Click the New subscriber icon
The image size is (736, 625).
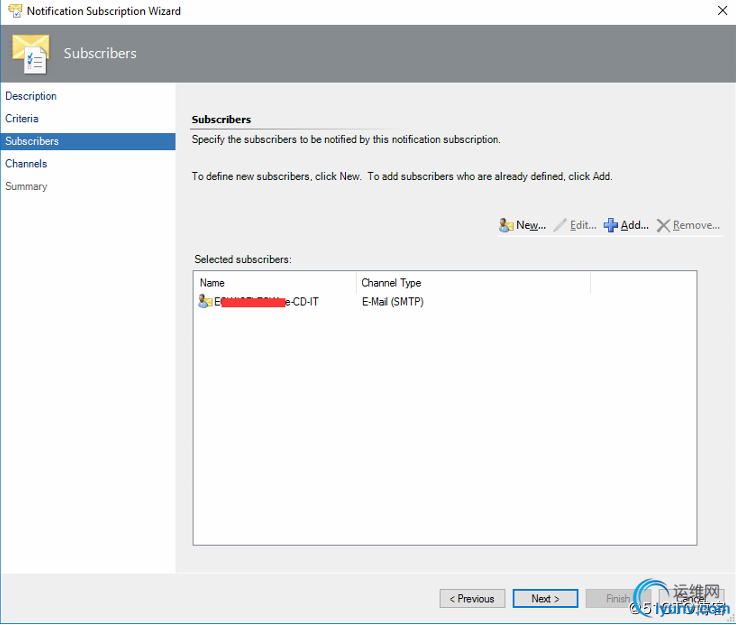coord(506,225)
